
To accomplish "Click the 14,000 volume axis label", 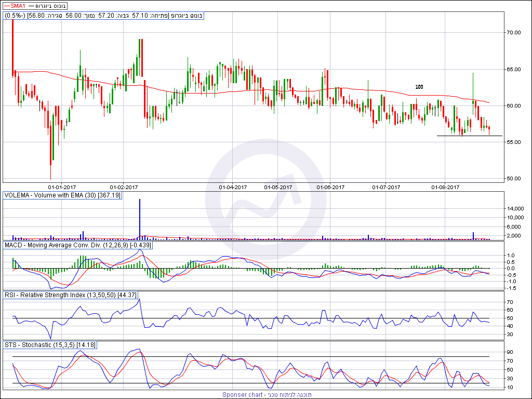I will point(514,208).
